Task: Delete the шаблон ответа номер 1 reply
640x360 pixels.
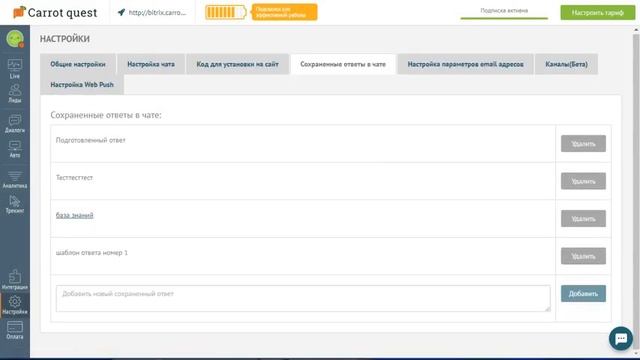Action: (583, 256)
